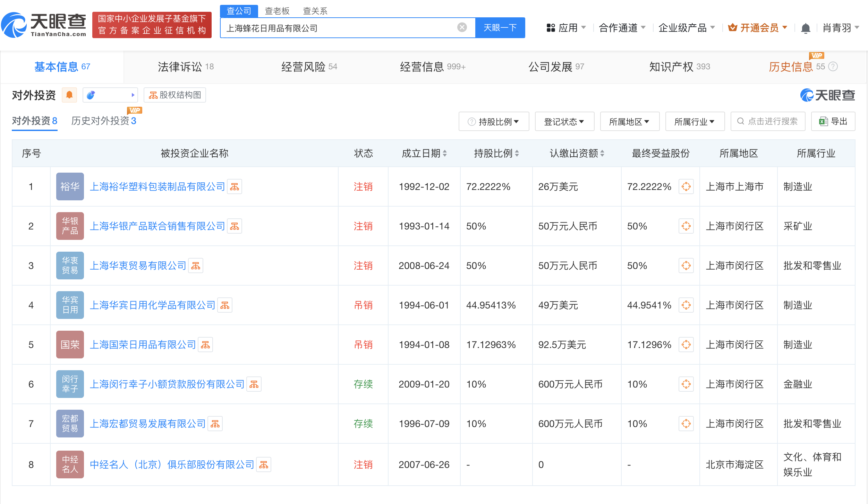Open the 股权结构图 button

[x=175, y=95]
